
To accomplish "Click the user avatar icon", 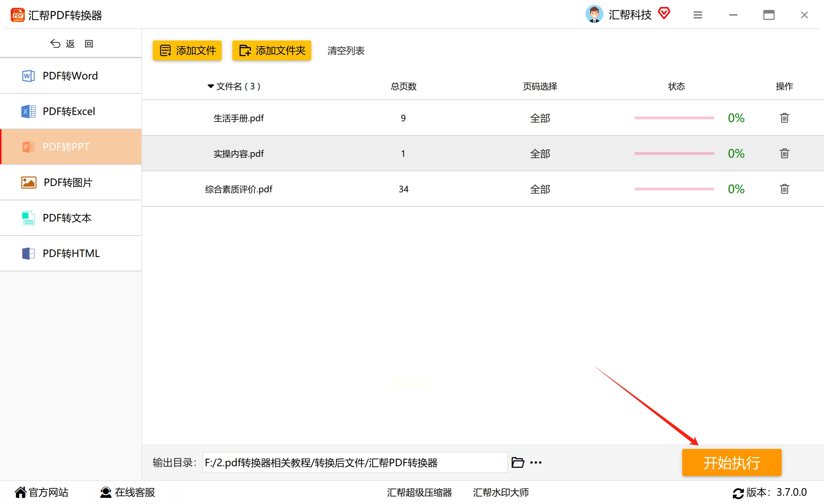I will tap(594, 14).
